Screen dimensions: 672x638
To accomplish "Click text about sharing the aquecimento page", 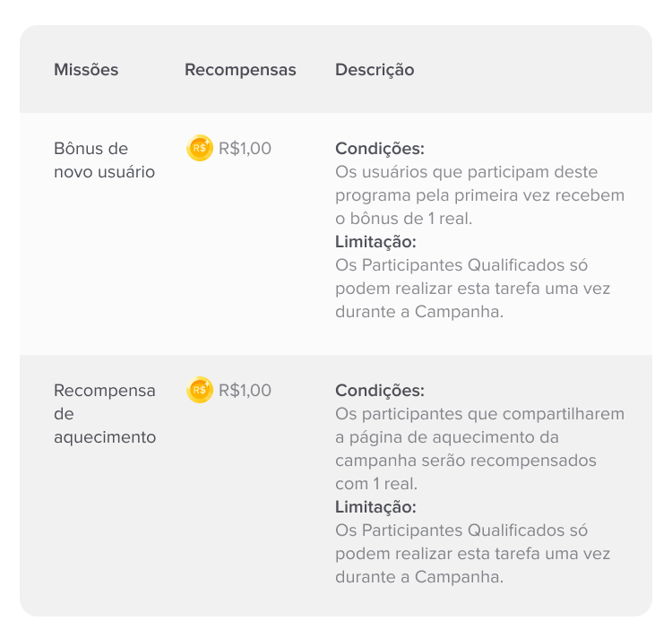I will coord(479,448).
